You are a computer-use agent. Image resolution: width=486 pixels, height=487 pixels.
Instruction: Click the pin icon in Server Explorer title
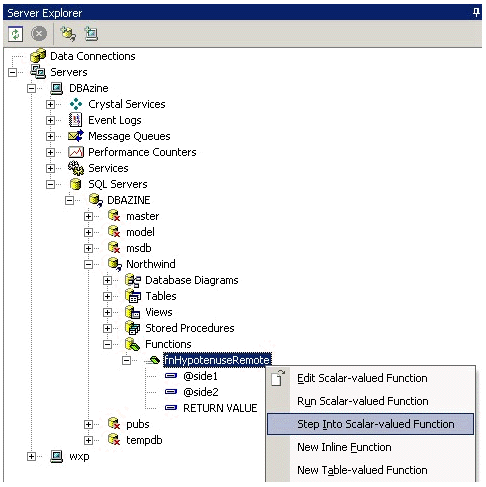pyautogui.click(x=476, y=13)
